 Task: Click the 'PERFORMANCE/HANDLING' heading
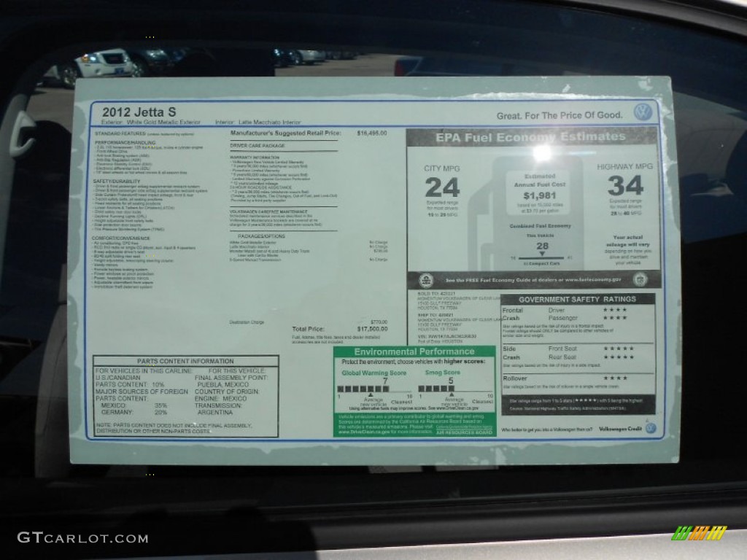[125, 142]
